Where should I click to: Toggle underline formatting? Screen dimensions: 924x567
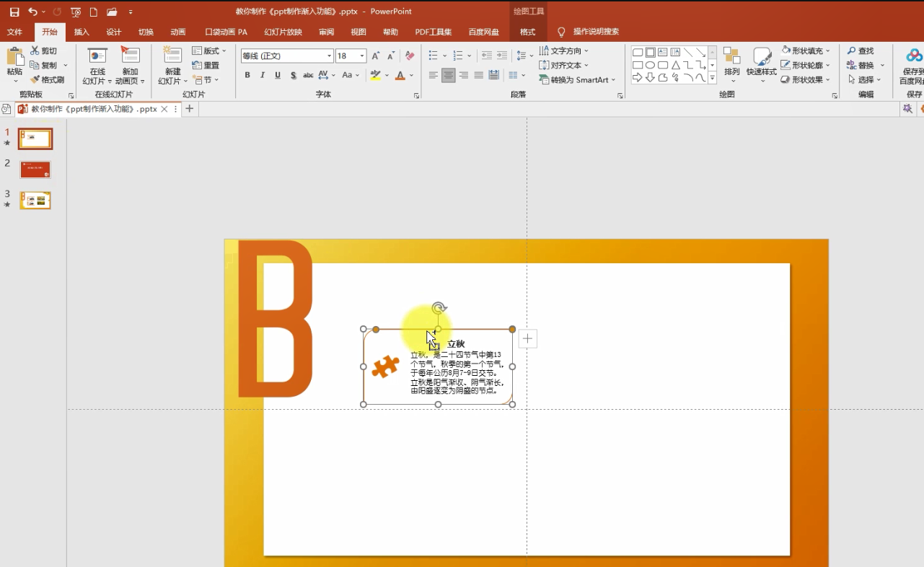(278, 75)
